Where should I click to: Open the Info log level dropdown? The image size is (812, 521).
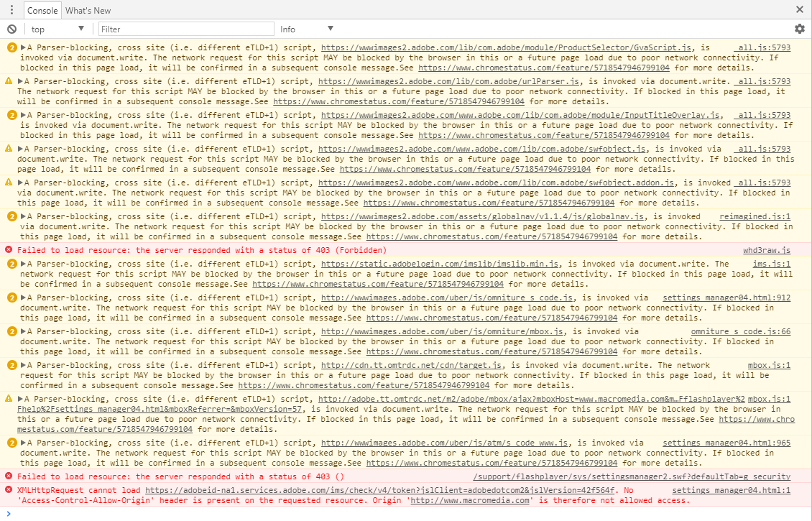tap(307, 29)
